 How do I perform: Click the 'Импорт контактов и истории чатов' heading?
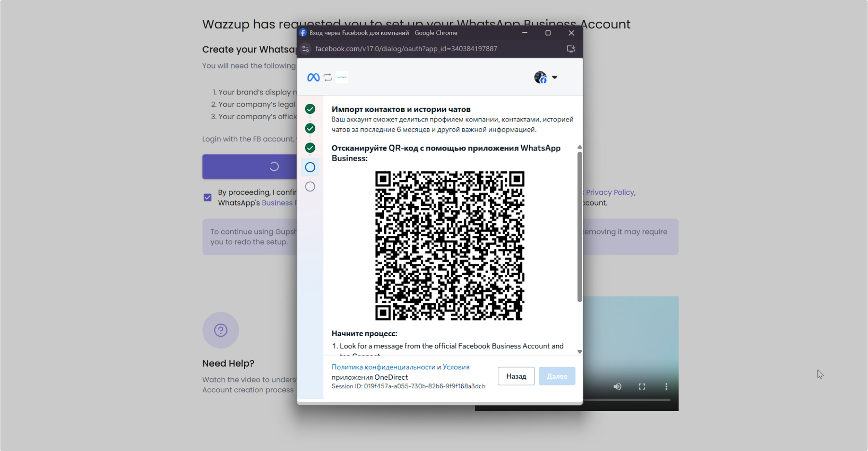point(401,109)
